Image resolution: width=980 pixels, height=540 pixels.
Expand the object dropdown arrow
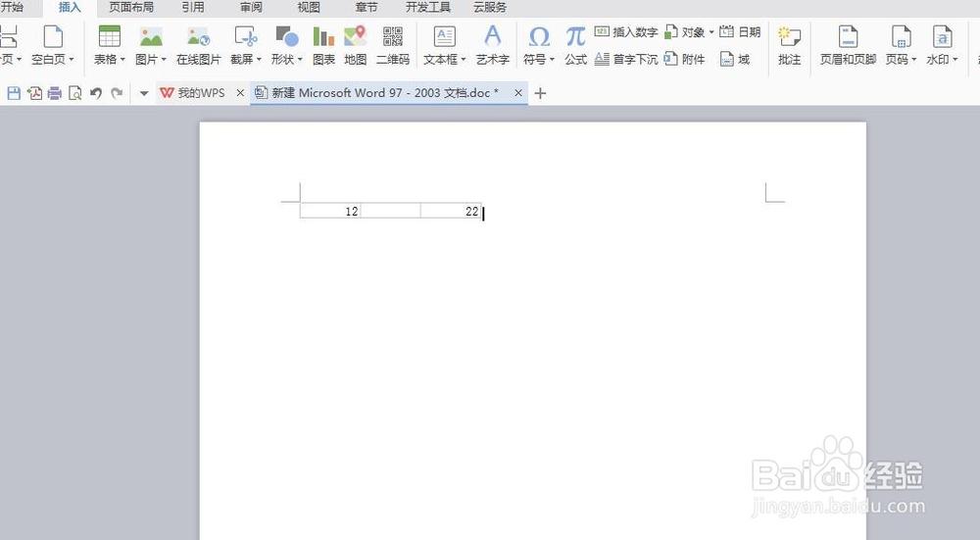tap(711, 32)
